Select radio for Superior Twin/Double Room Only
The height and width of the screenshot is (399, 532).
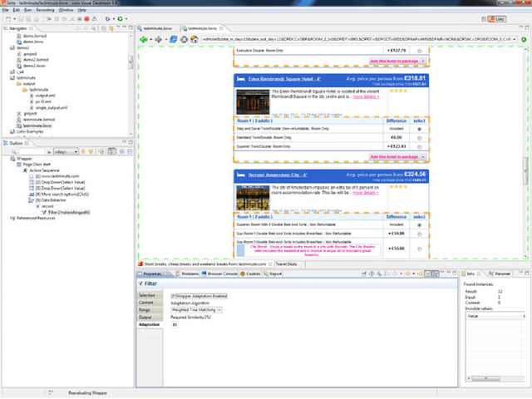pyautogui.click(x=418, y=145)
